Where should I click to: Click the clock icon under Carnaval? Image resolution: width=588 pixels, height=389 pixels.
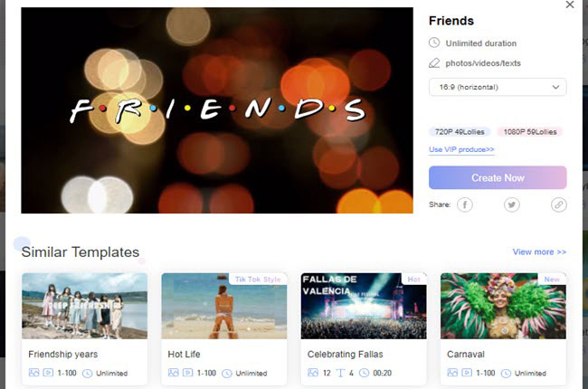(506, 374)
